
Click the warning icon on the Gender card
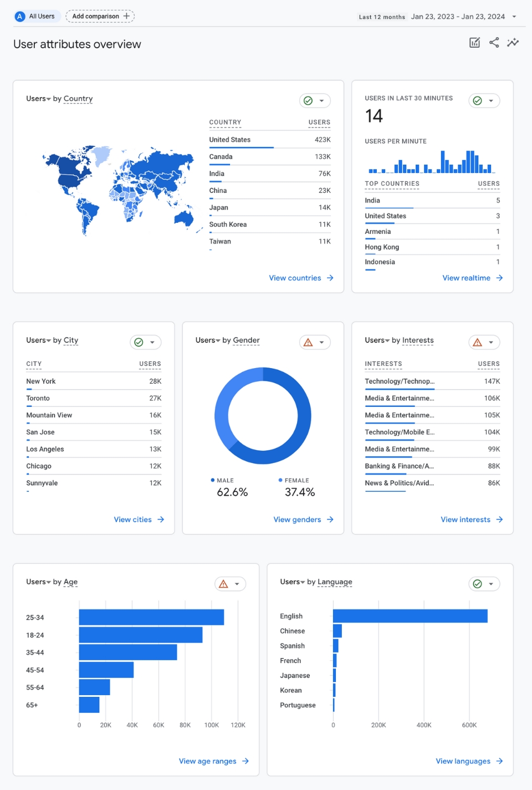[x=309, y=342]
